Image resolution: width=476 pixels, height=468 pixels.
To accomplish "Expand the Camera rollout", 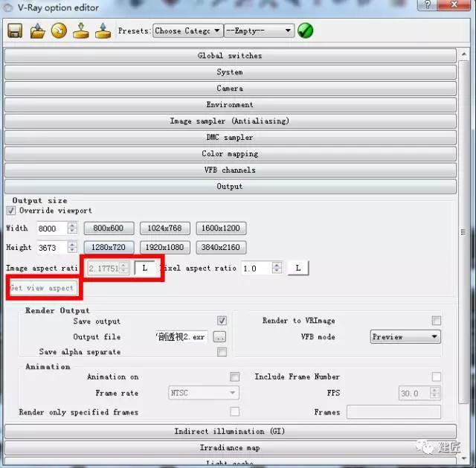I will (231, 89).
